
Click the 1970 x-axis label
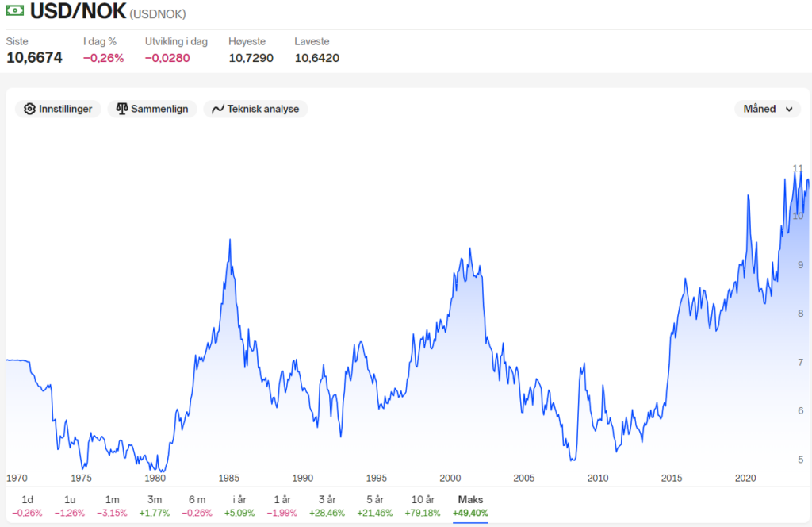tap(17, 479)
